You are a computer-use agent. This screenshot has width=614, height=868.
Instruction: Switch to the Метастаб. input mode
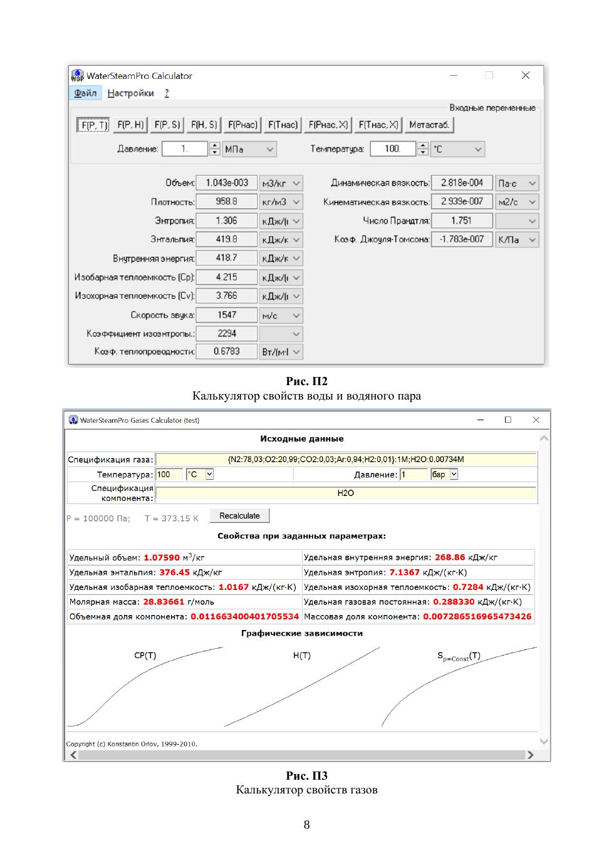(429, 125)
